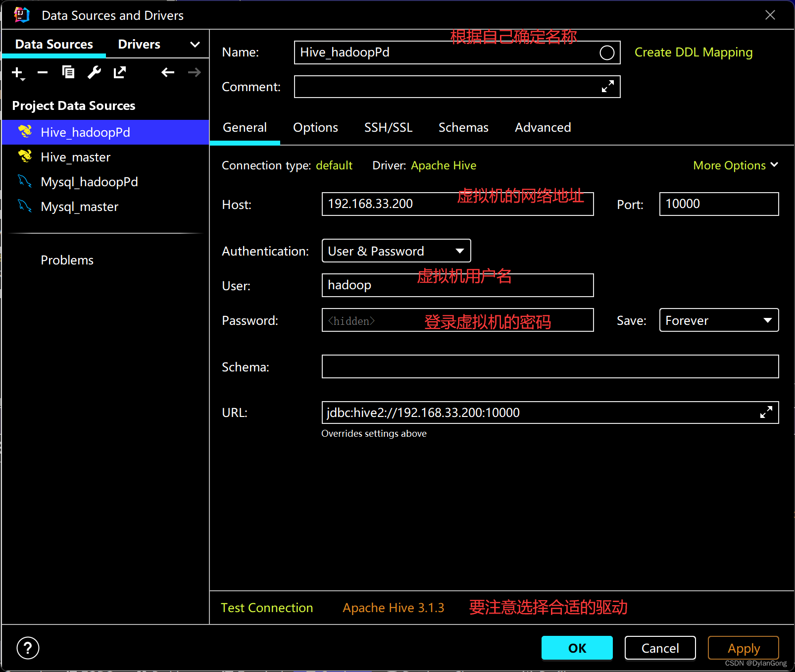795x672 pixels.
Task: Switch to the Drivers tab
Action: pos(139,45)
